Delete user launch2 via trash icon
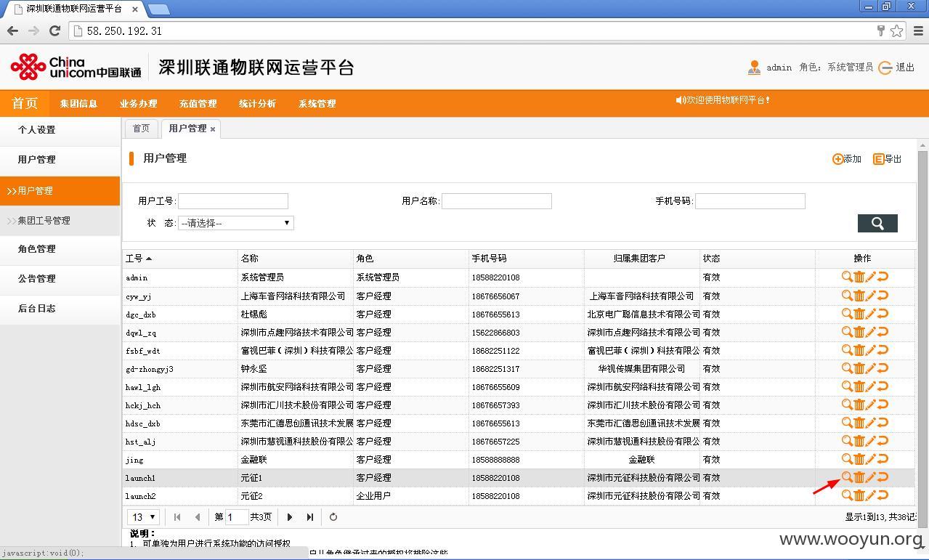 pos(859,495)
